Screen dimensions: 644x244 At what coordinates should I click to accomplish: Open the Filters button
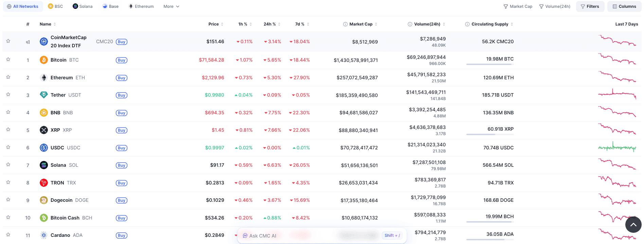click(x=590, y=6)
